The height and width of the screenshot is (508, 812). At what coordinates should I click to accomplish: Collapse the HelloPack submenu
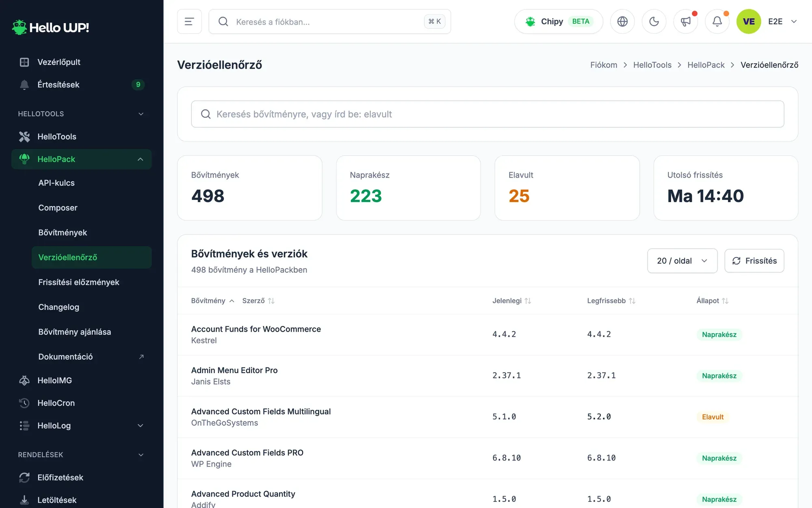coord(81,159)
